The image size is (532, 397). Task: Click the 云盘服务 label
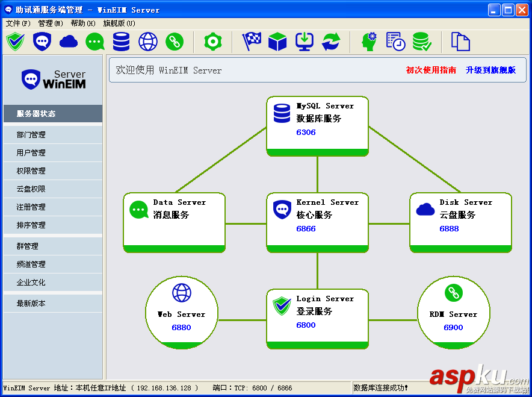coord(457,214)
